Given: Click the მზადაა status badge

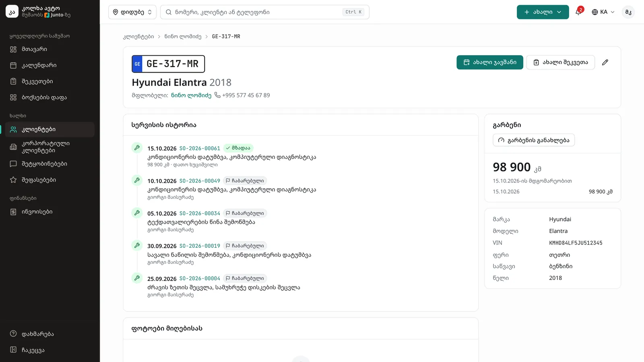Looking at the screenshot, I should [x=238, y=148].
